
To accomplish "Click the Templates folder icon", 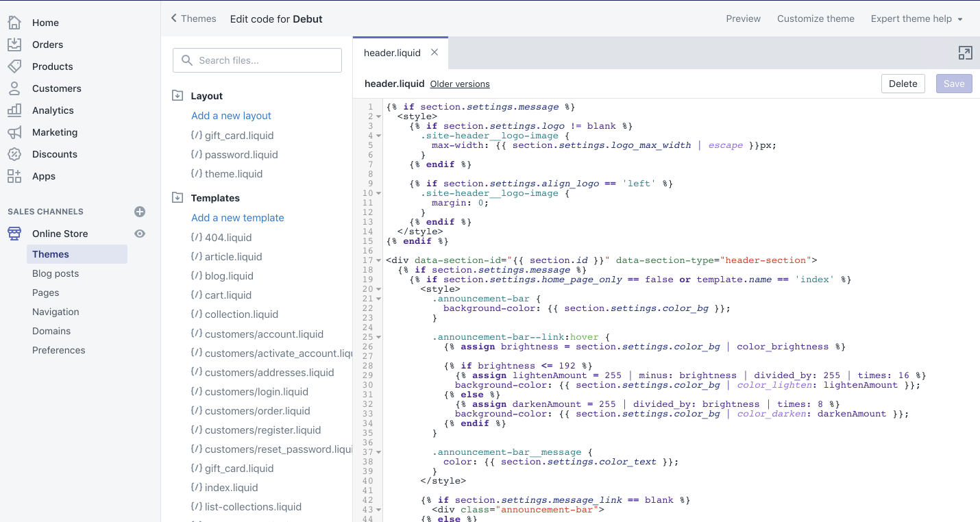I will click(x=177, y=198).
